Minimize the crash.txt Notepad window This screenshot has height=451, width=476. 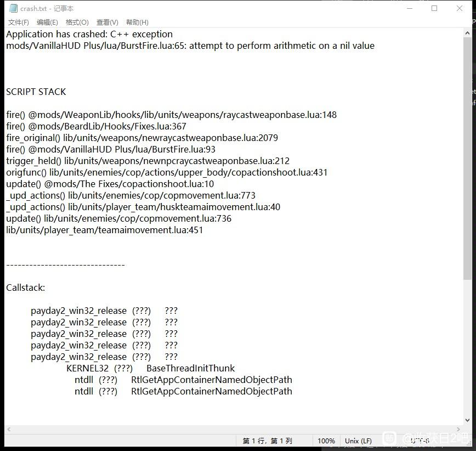(x=410, y=8)
